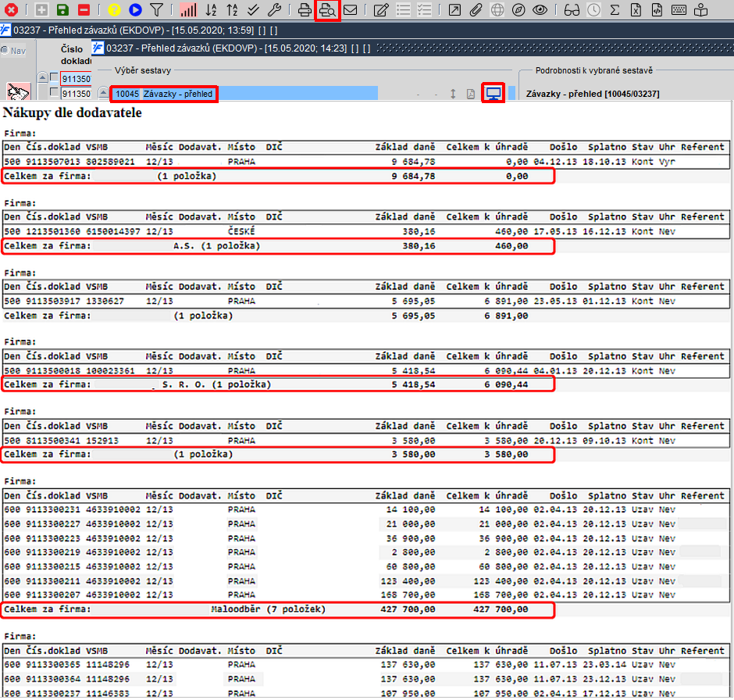Open print preview with magnifier icon
Image resolution: width=734 pixels, height=700 pixels.
point(327,10)
